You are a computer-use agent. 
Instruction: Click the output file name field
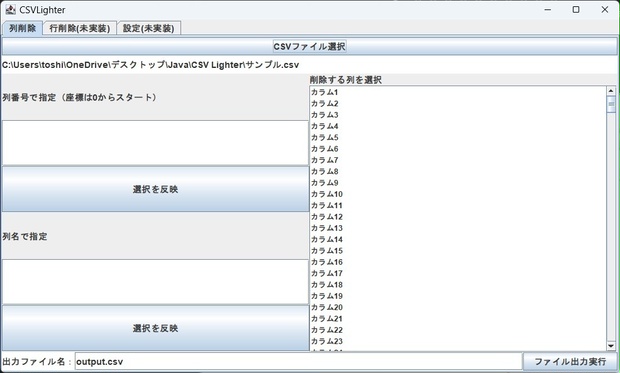(x=299, y=362)
